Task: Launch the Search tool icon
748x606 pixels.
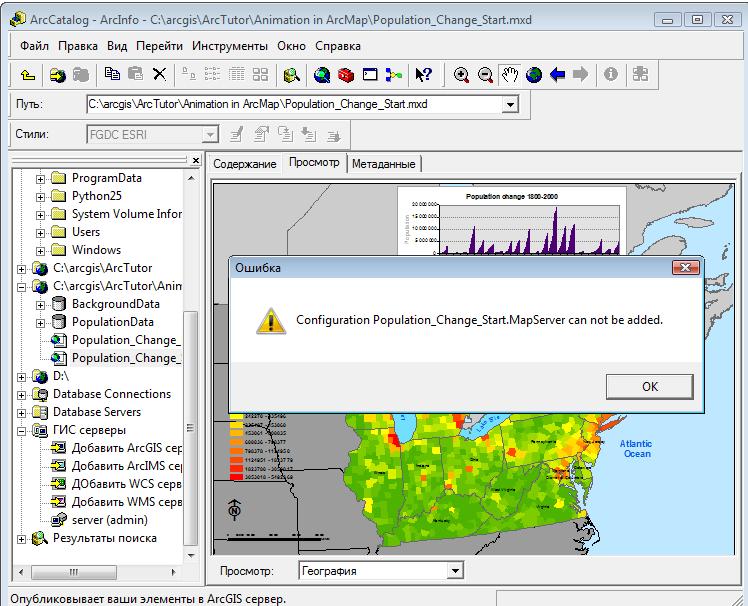Action: [x=291, y=74]
